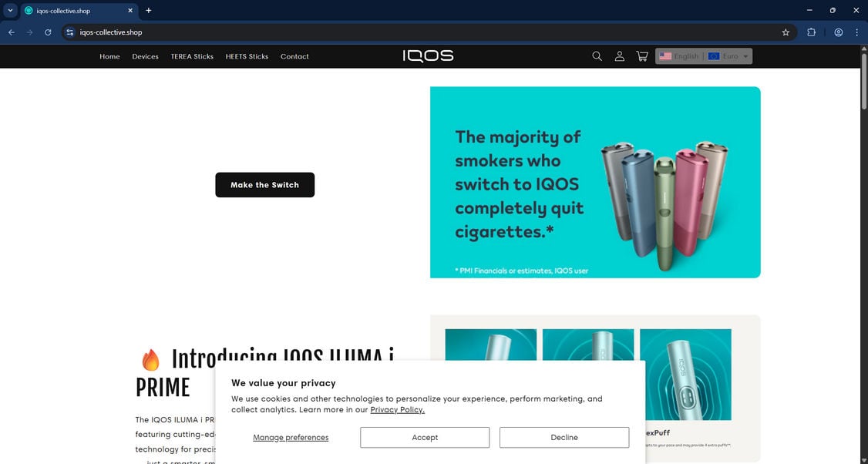Open a new tab with plus icon
Image resolution: width=868 pixels, height=464 pixels.
pyautogui.click(x=148, y=11)
